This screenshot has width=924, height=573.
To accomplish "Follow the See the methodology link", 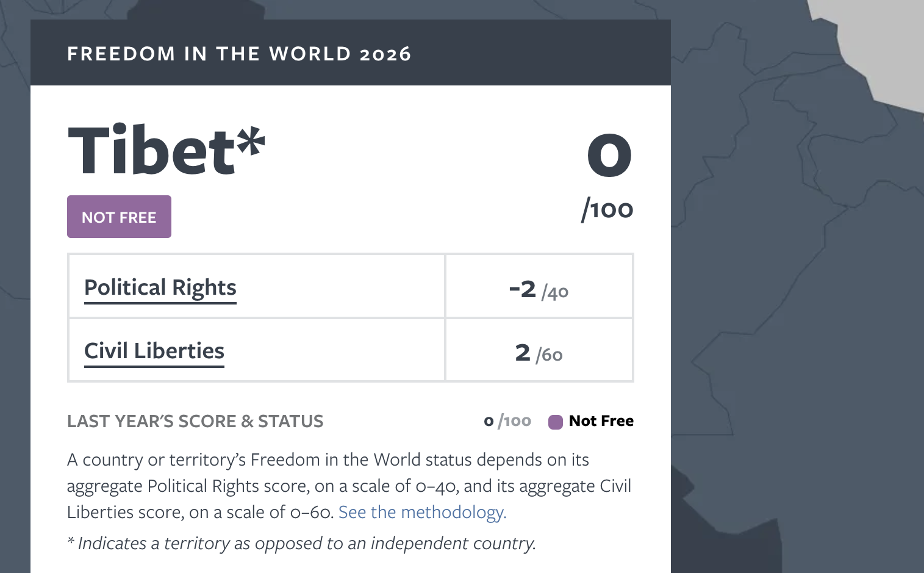I will [422, 512].
